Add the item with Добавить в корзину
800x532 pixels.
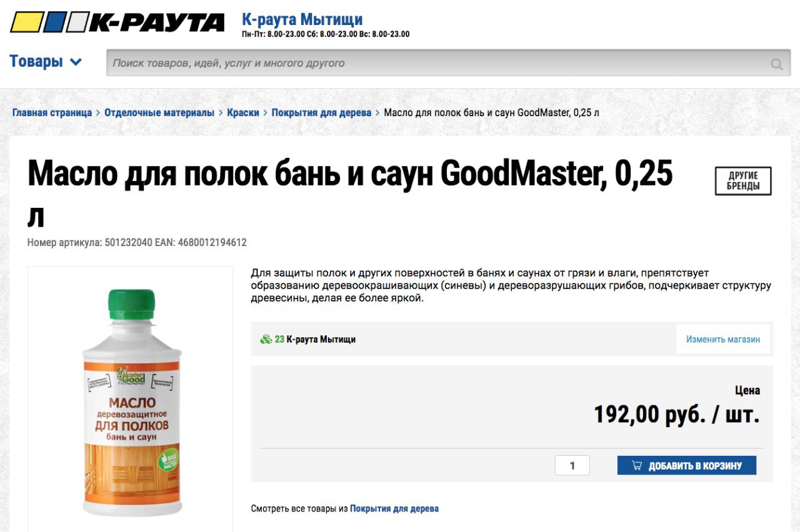click(x=687, y=466)
